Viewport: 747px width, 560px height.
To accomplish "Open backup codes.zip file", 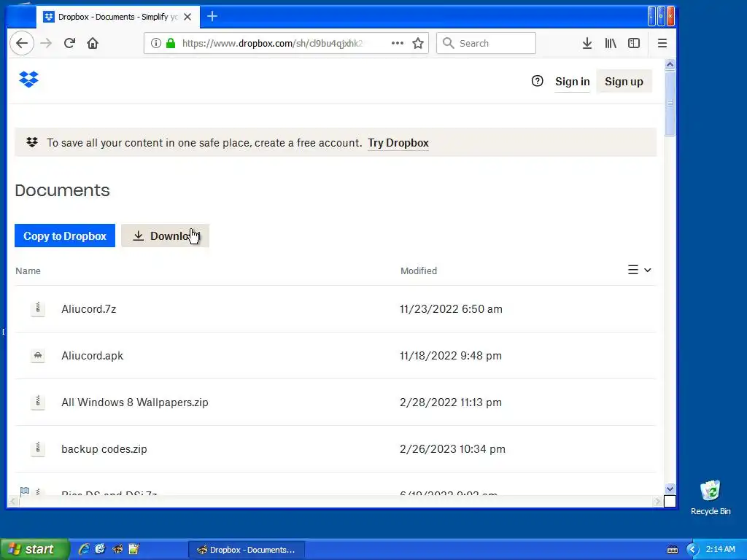I will tap(104, 449).
